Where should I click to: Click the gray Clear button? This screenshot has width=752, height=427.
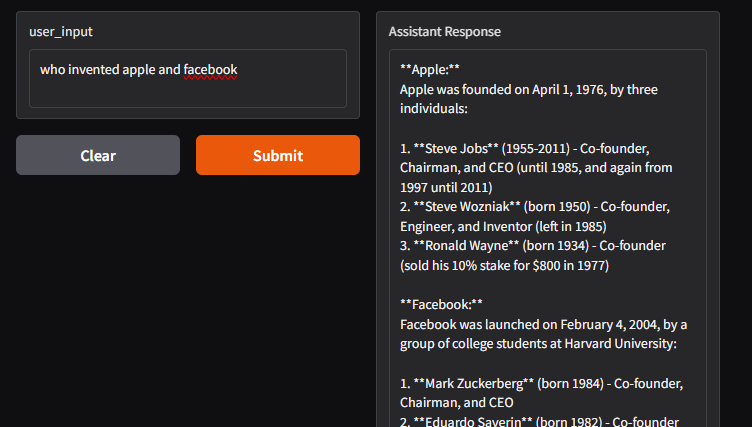click(x=98, y=155)
